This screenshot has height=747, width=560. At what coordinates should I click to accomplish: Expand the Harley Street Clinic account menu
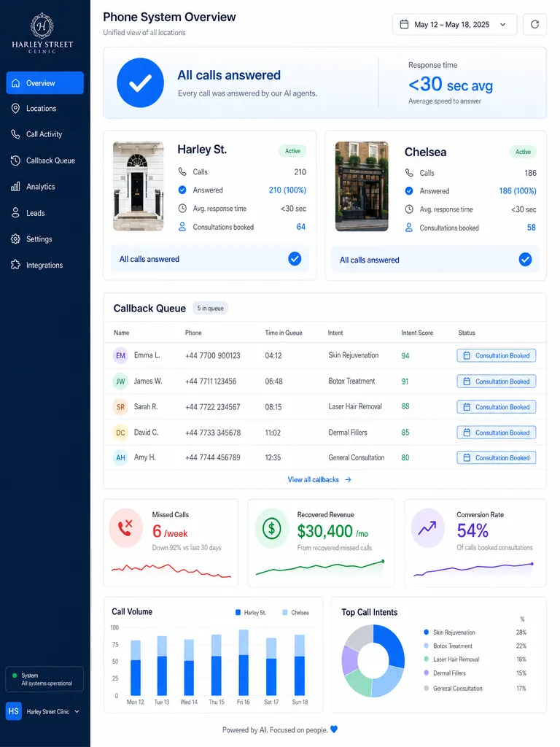(x=42, y=711)
